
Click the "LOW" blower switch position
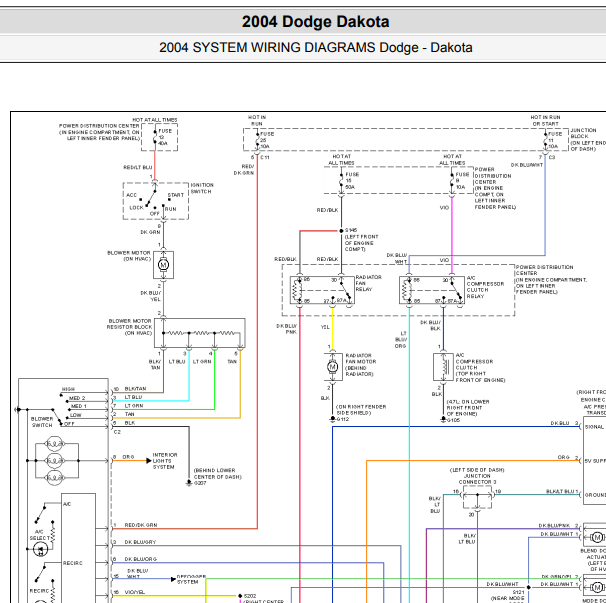[x=75, y=415]
